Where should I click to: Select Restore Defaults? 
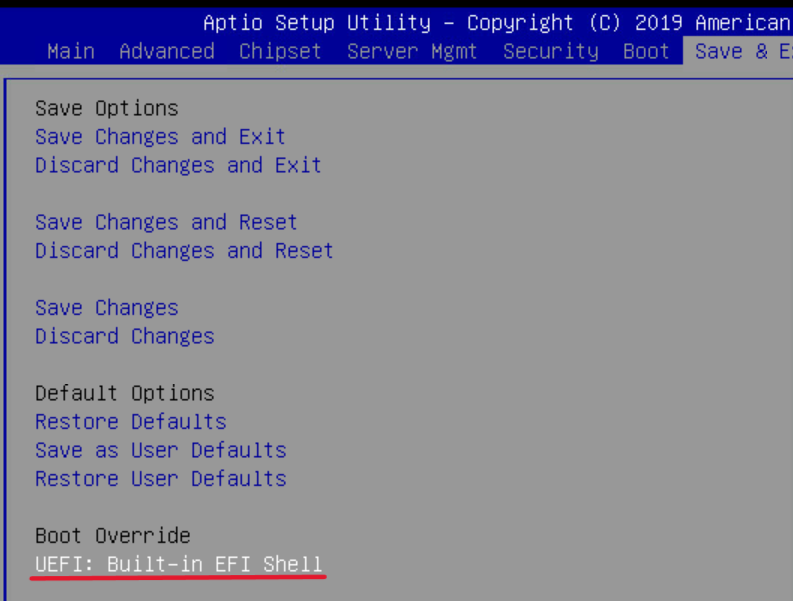pos(130,422)
